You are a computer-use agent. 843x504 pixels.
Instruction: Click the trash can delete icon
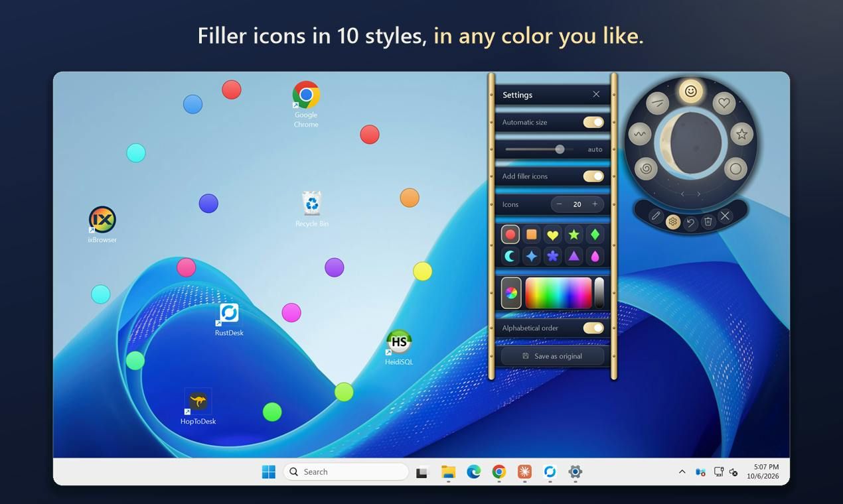point(708,221)
